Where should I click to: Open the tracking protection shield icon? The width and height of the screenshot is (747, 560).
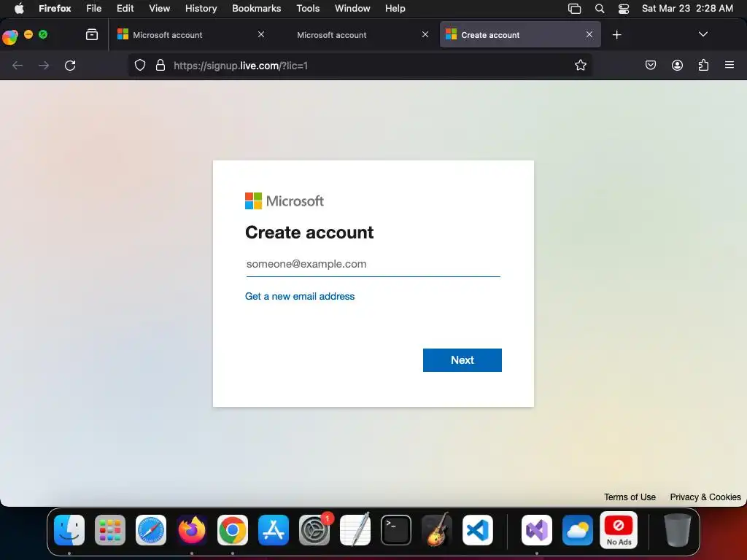[139, 65]
